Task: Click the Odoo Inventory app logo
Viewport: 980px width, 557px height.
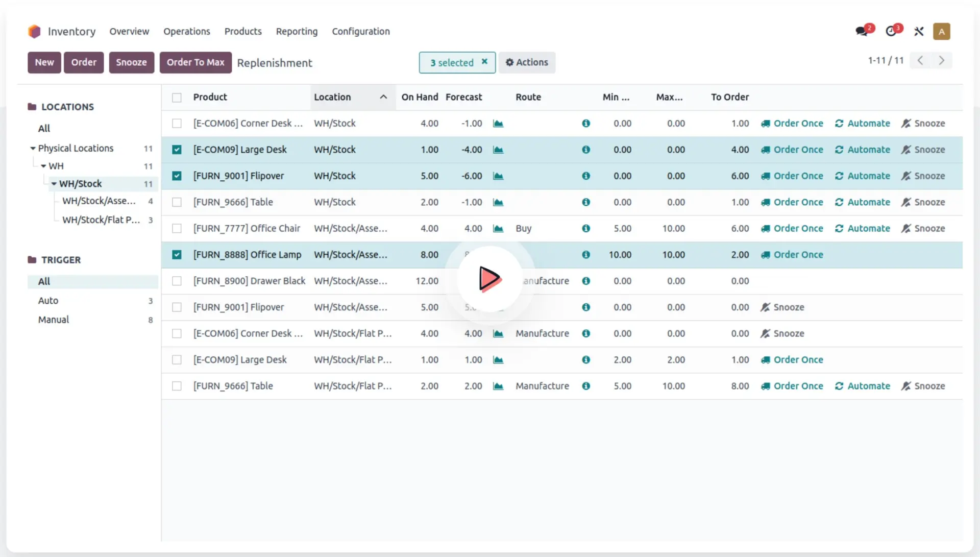Action: click(34, 32)
